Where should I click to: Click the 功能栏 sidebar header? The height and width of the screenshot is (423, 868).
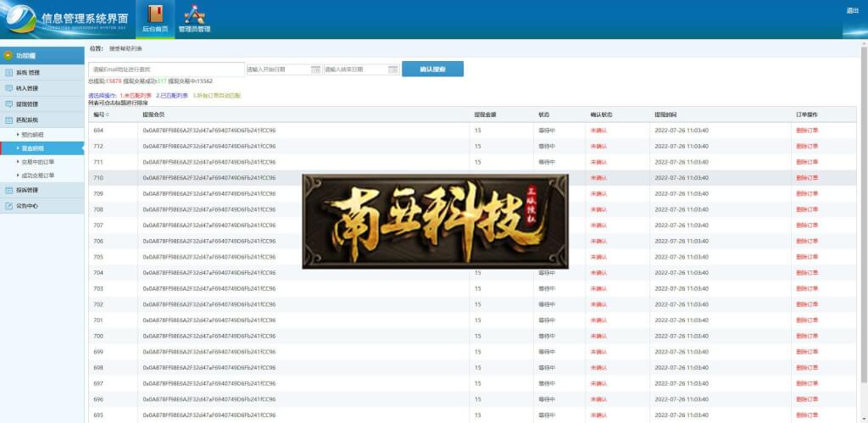tap(42, 55)
